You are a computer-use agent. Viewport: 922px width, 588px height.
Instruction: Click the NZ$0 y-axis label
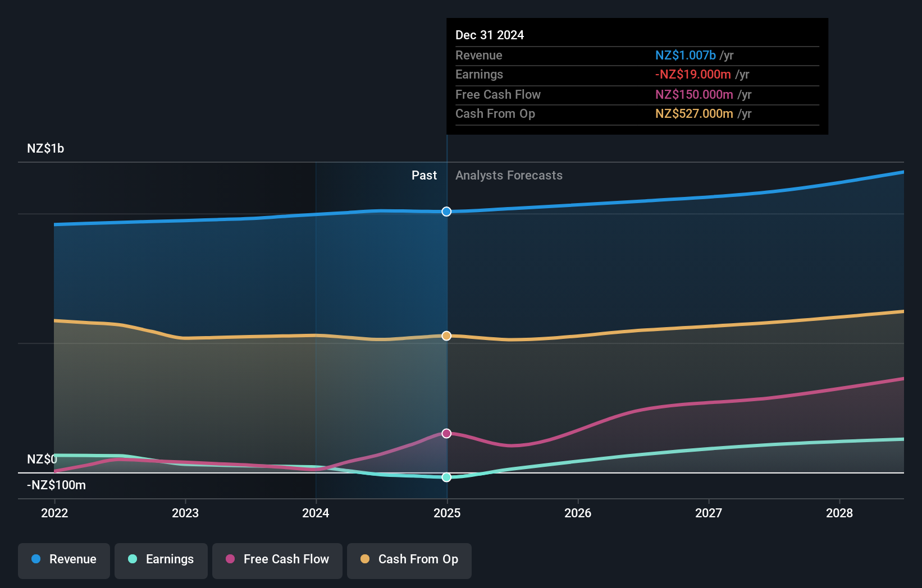pos(42,459)
